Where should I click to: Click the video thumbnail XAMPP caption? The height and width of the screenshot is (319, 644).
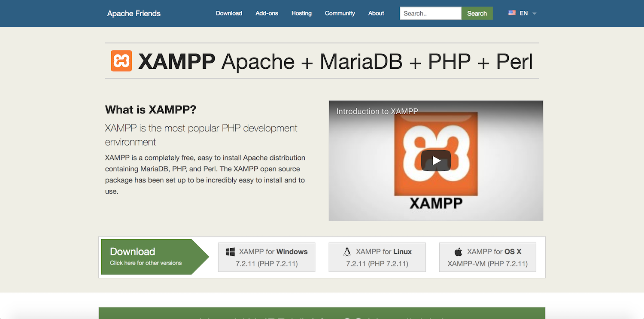[436, 203]
